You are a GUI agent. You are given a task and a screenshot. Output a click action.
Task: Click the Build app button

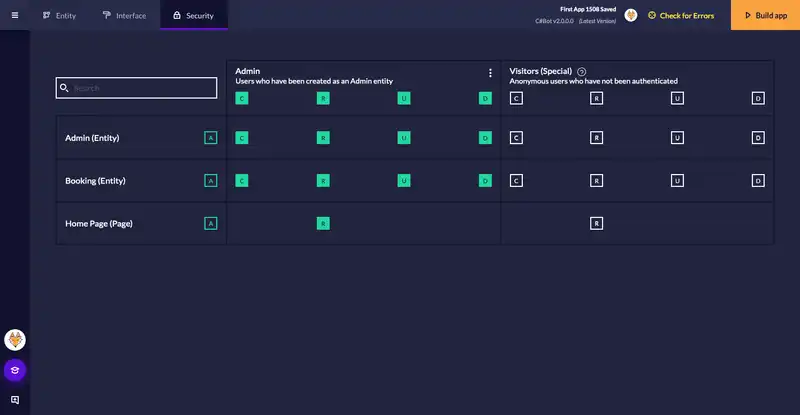(765, 15)
